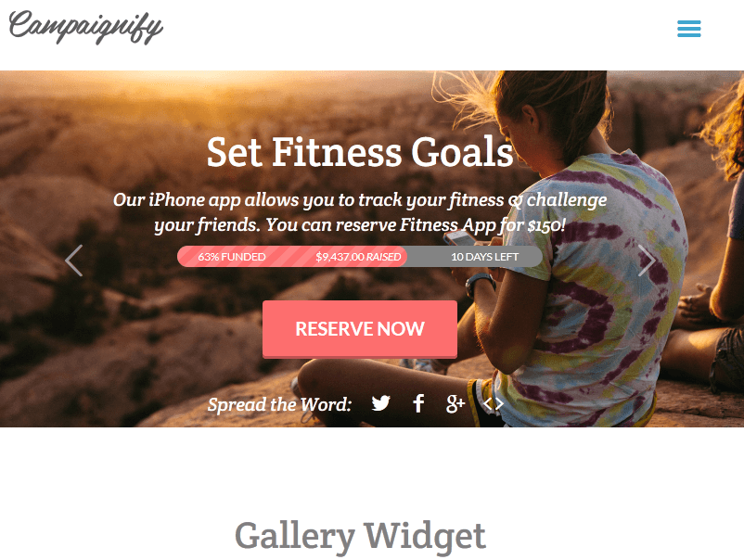Share on Twitter icon
Screen dimensions: 744x560
(380, 403)
